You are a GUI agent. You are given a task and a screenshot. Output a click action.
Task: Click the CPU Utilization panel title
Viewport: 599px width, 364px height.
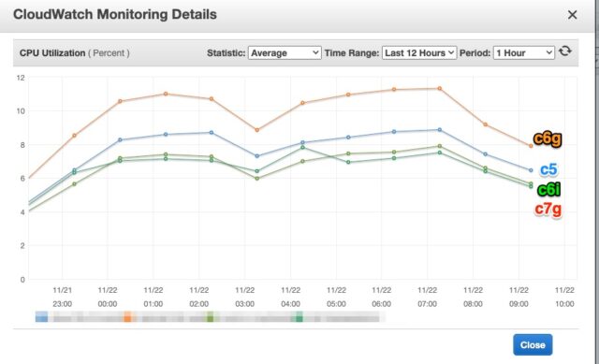[x=52, y=53]
